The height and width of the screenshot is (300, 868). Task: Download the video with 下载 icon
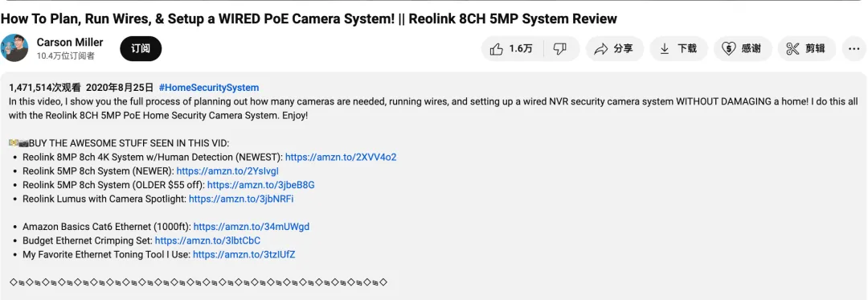[x=678, y=49]
